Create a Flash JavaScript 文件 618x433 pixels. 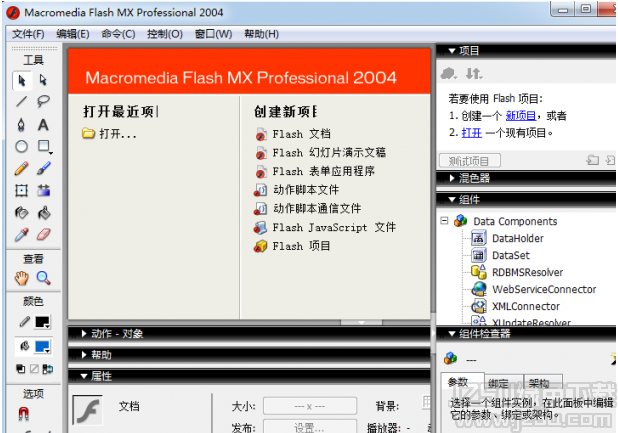click(325, 227)
